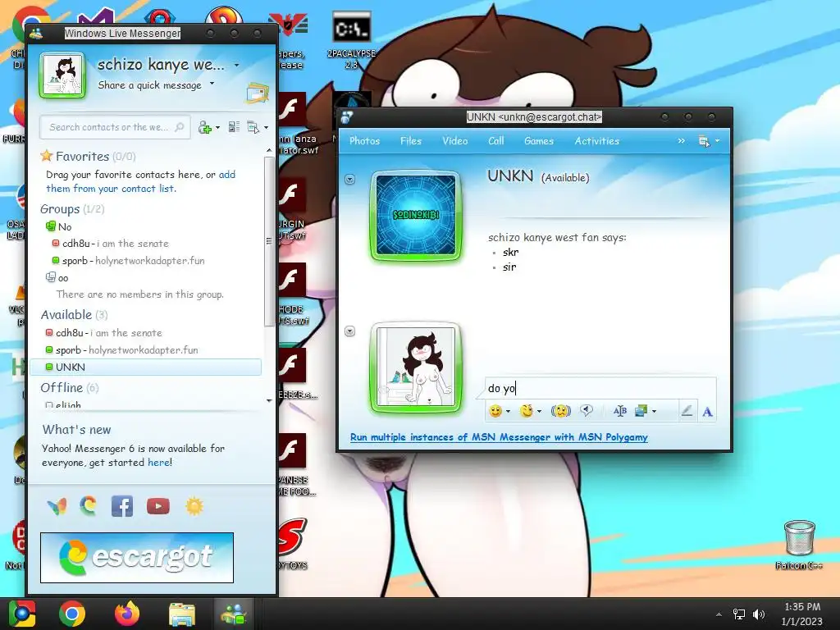The image size is (840, 630).
Task: Open the chat window show menu icon
Action: [x=704, y=141]
